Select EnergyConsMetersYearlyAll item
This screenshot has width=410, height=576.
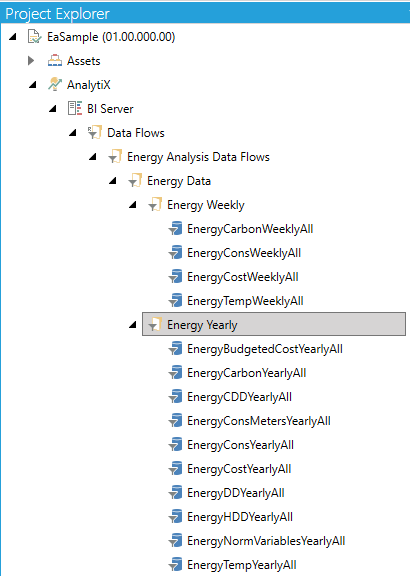[259, 421]
